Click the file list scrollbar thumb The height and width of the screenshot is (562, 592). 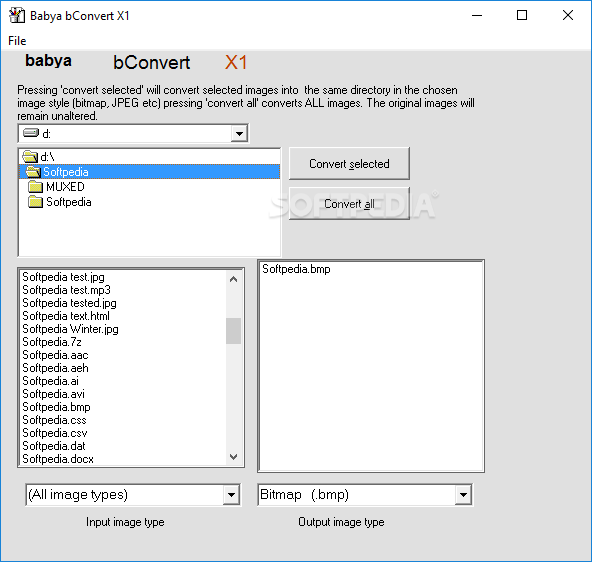click(x=233, y=331)
